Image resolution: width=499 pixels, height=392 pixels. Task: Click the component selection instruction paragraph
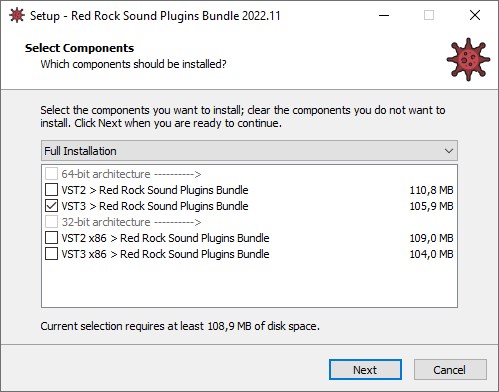click(243, 117)
